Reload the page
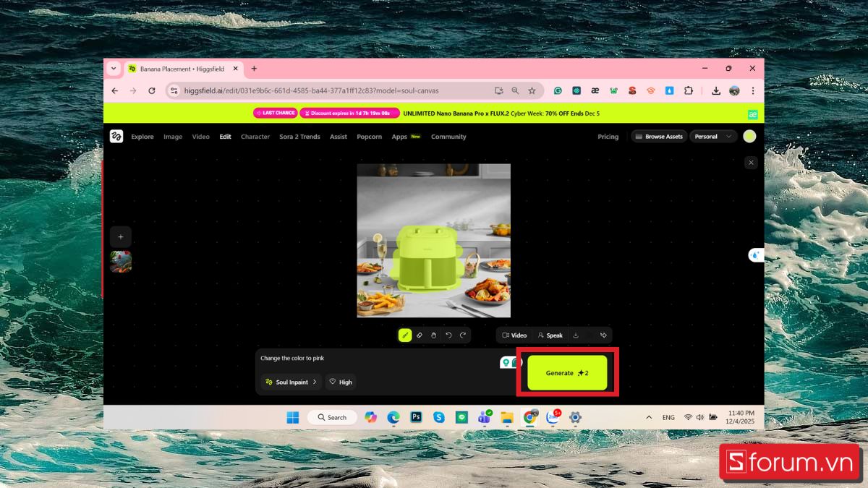This screenshot has height=488, width=868. tap(151, 90)
